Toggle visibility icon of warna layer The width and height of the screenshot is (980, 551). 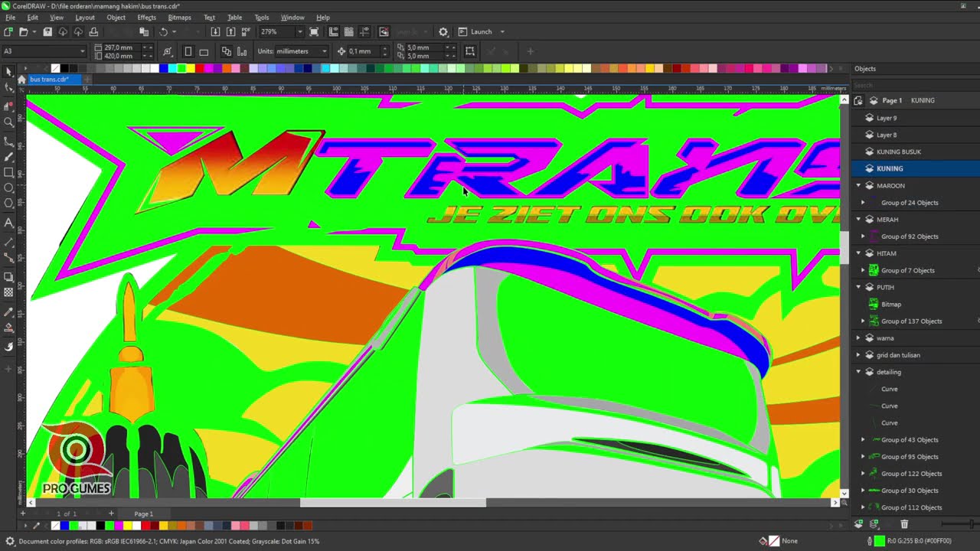(x=869, y=337)
